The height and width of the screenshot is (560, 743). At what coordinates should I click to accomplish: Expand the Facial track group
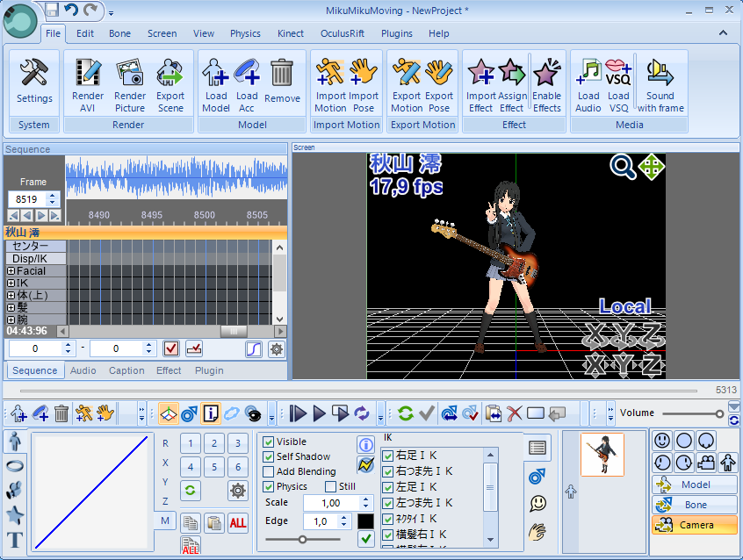11,271
